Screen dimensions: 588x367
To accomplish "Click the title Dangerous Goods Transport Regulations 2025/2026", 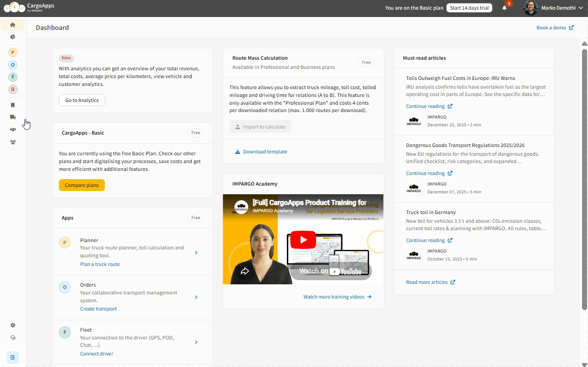I will point(465,145).
